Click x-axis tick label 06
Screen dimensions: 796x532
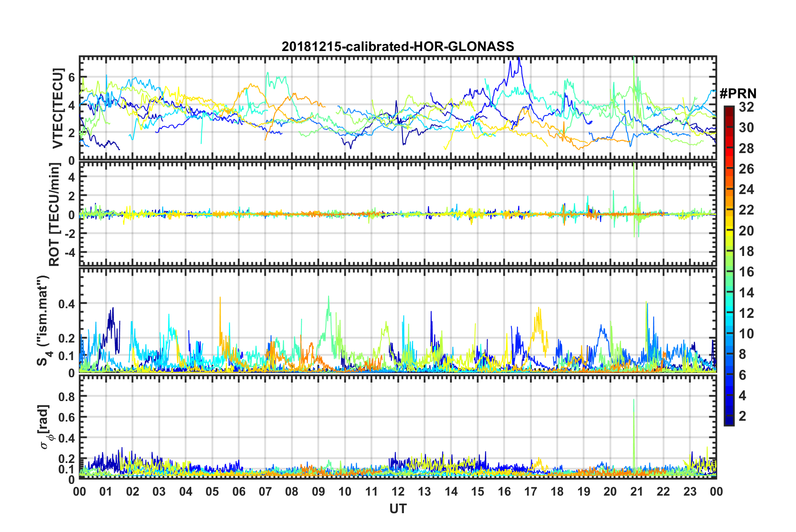pos(239,491)
